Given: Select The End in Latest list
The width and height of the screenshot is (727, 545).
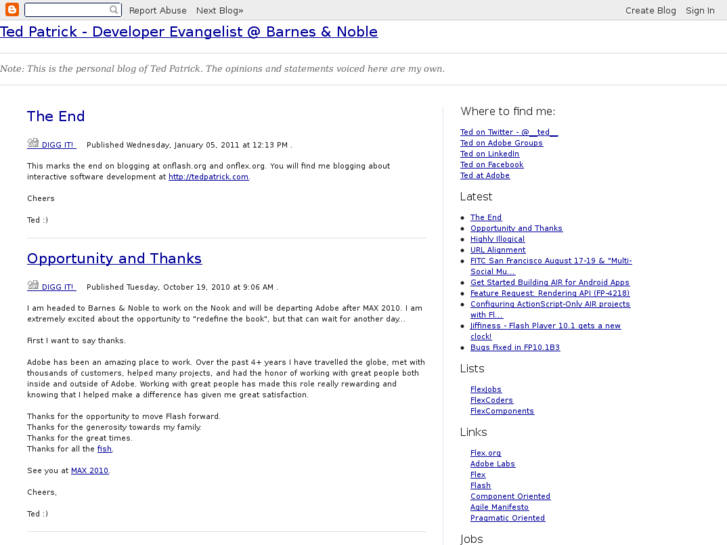Looking at the screenshot, I should tap(486, 217).
